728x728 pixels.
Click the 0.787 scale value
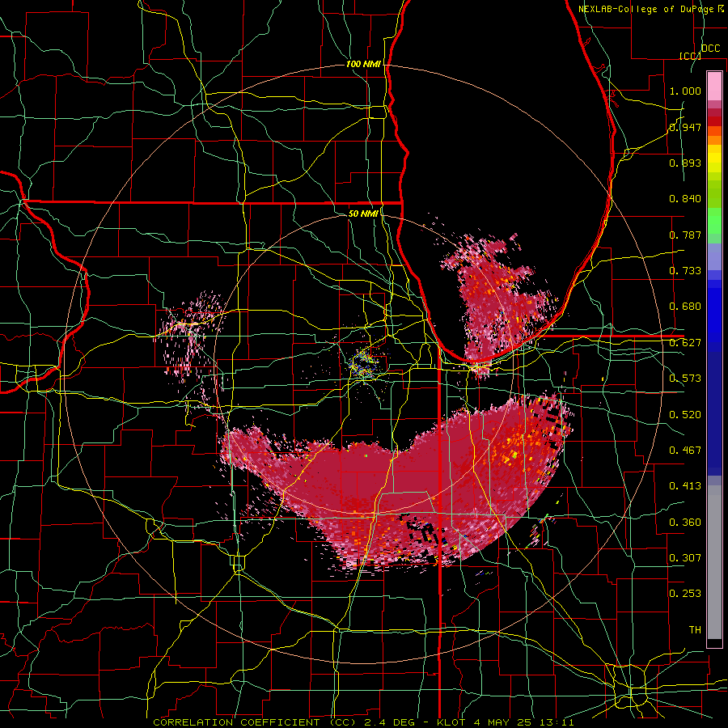[685, 235]
